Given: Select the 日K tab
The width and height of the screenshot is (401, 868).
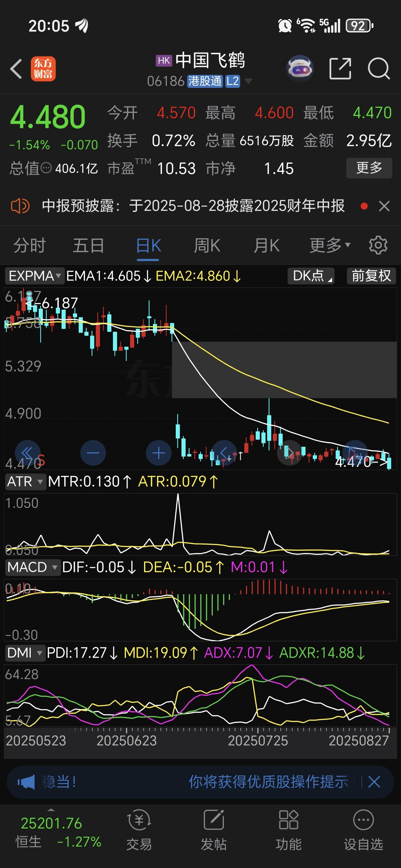Looking at the screenshot, I should click(148, 245).
